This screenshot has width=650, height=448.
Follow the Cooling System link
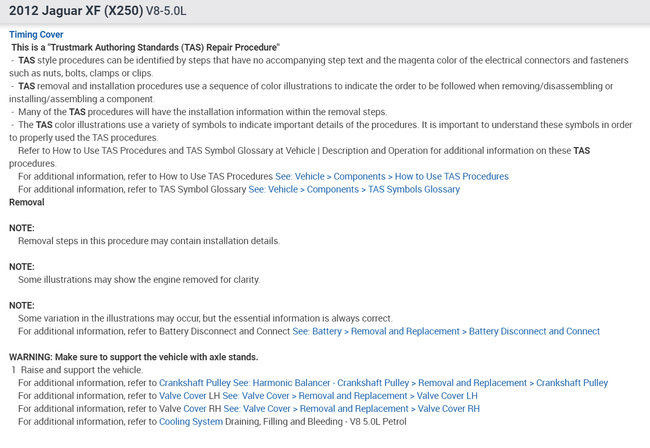(x=191, y=422)
